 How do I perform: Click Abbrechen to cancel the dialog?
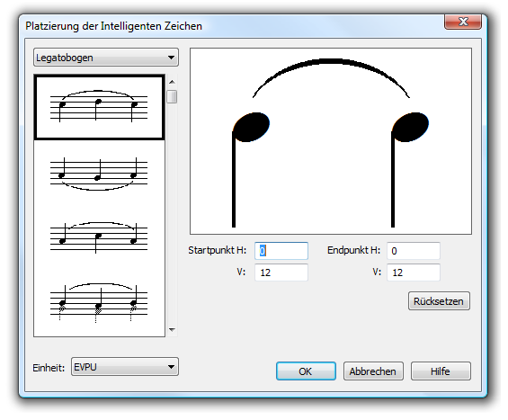point(373,371)
